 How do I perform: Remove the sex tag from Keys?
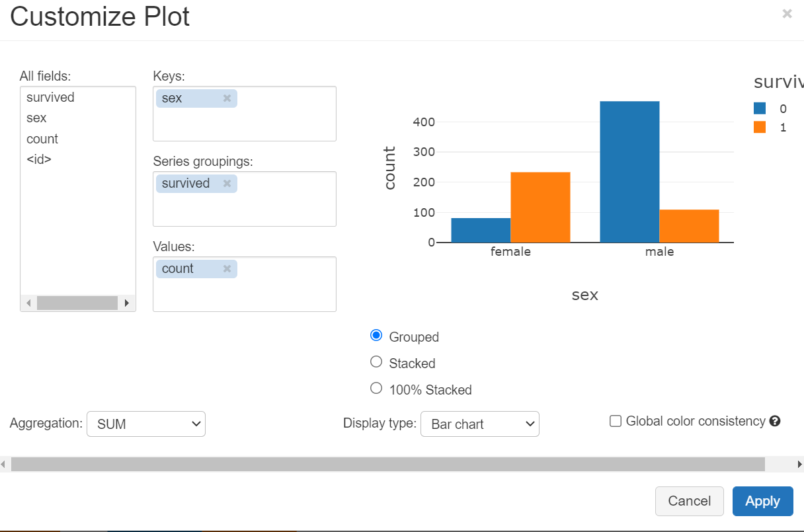(227, 98)
